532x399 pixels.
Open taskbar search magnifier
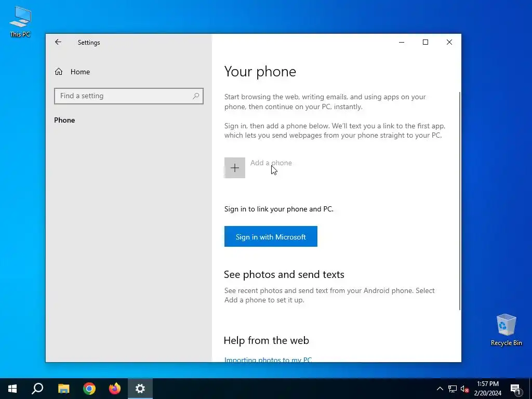37,389
